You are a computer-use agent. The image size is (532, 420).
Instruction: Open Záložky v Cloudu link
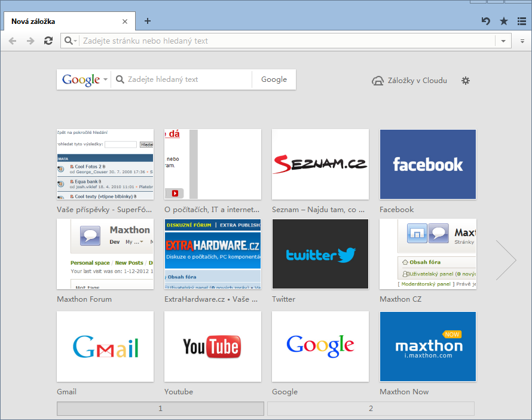[409, 81]
